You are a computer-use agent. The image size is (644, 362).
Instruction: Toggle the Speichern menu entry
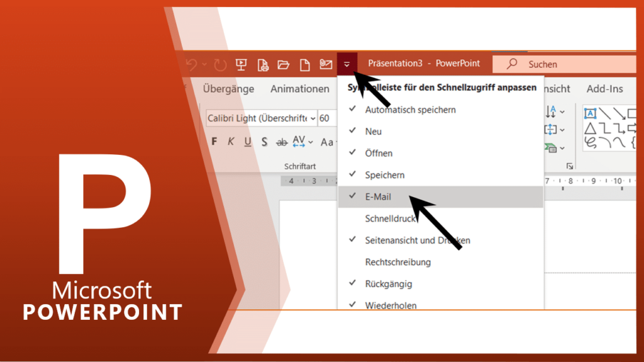pos(440,175)
